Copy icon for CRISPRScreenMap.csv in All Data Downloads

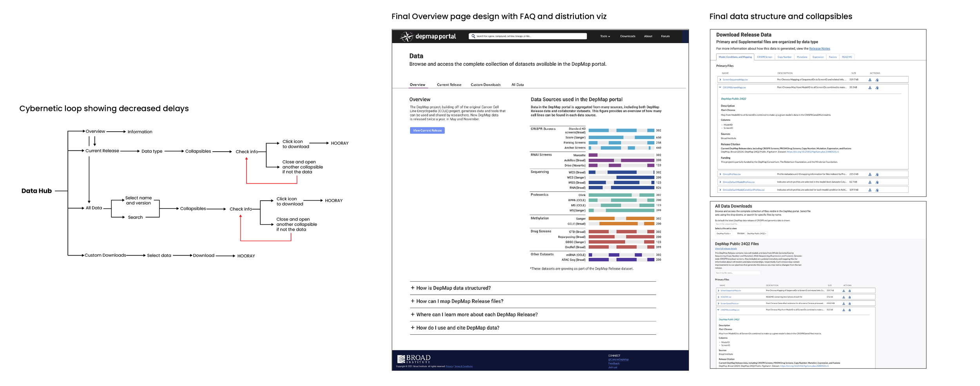(849, 310)
